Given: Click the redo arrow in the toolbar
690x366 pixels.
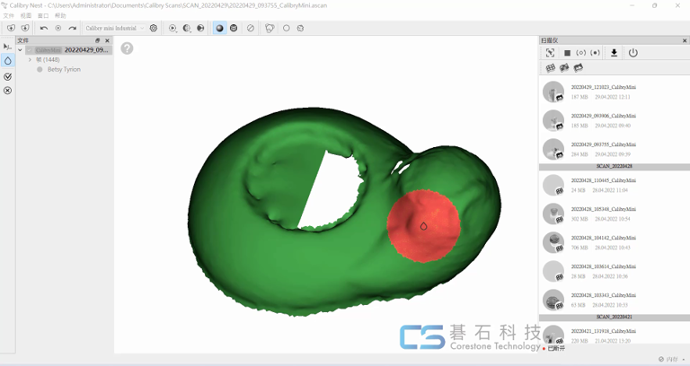Looking at the screenshot, I should click(x=72, y=28).
